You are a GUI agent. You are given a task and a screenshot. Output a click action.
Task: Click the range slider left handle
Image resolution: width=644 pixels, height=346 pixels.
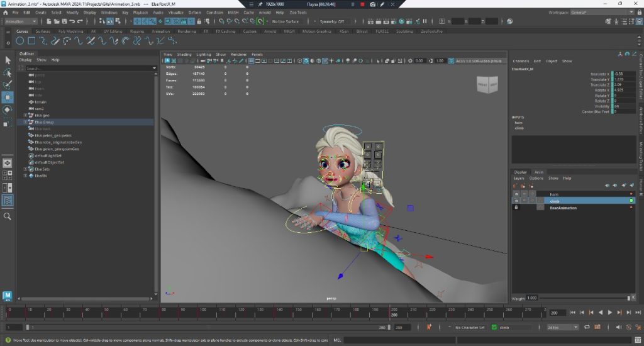pyautogui.click(x=28, y=328)
